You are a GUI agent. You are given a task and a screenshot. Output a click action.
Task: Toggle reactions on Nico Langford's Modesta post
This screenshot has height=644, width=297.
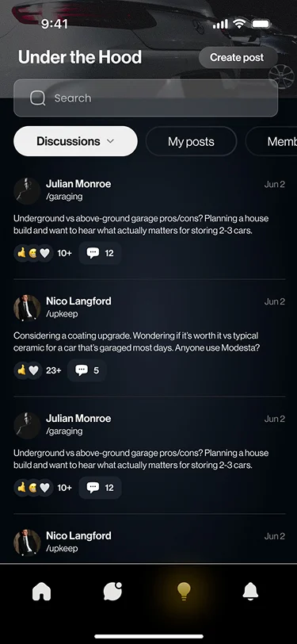(x=28, y=370)
